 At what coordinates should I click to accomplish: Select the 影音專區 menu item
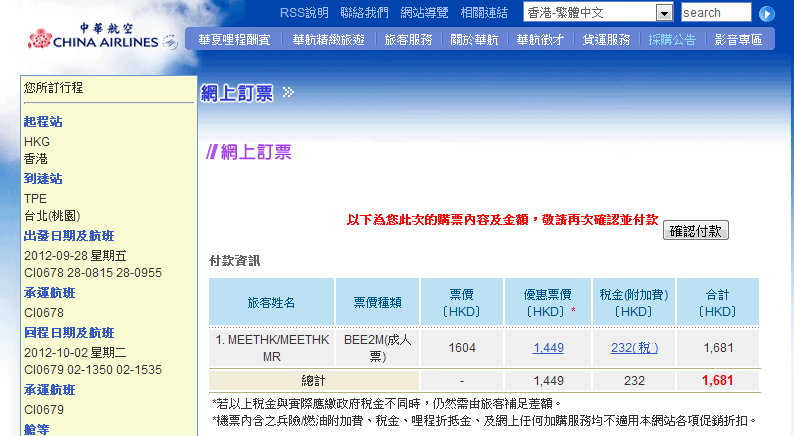pyautogui.click(x=738, y=40)
